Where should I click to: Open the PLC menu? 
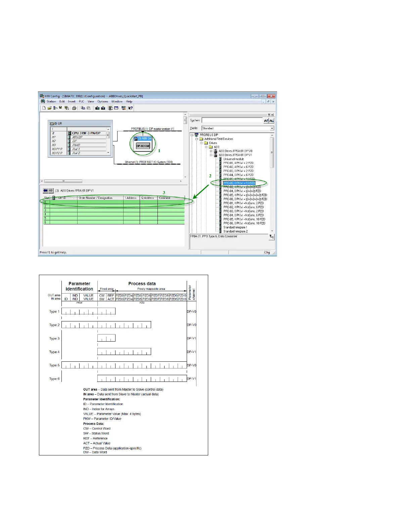click(x=82, y=101)
